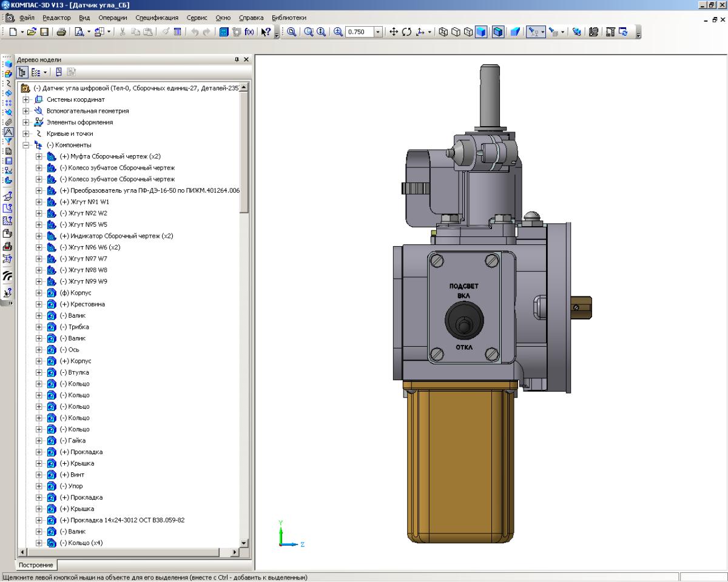
Task: Click the context help arrow-question icon
Action: tap(265, 32)
